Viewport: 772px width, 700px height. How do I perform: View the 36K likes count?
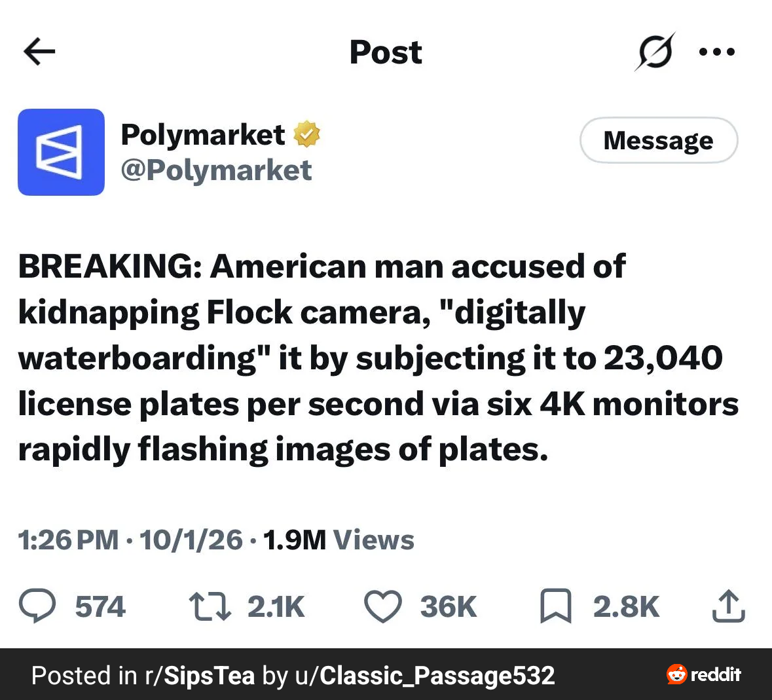pyautogui.click(x=449, y=606)
